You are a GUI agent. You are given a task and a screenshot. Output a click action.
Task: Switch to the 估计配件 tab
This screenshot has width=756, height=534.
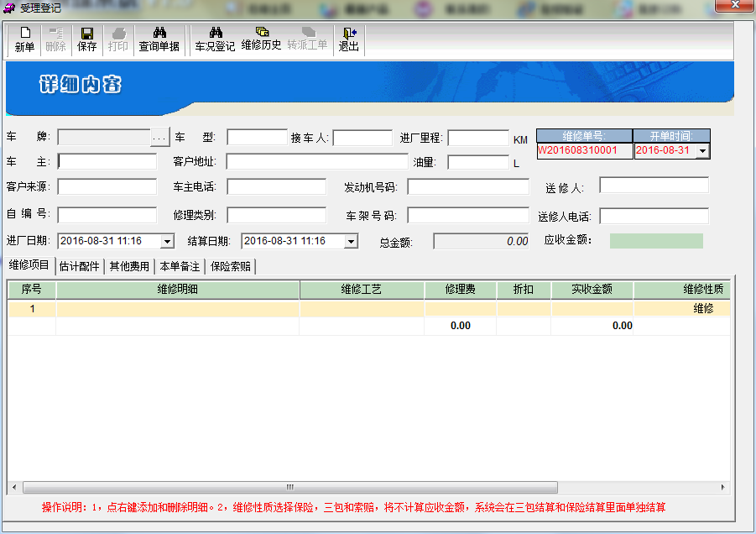pos(80,266)
